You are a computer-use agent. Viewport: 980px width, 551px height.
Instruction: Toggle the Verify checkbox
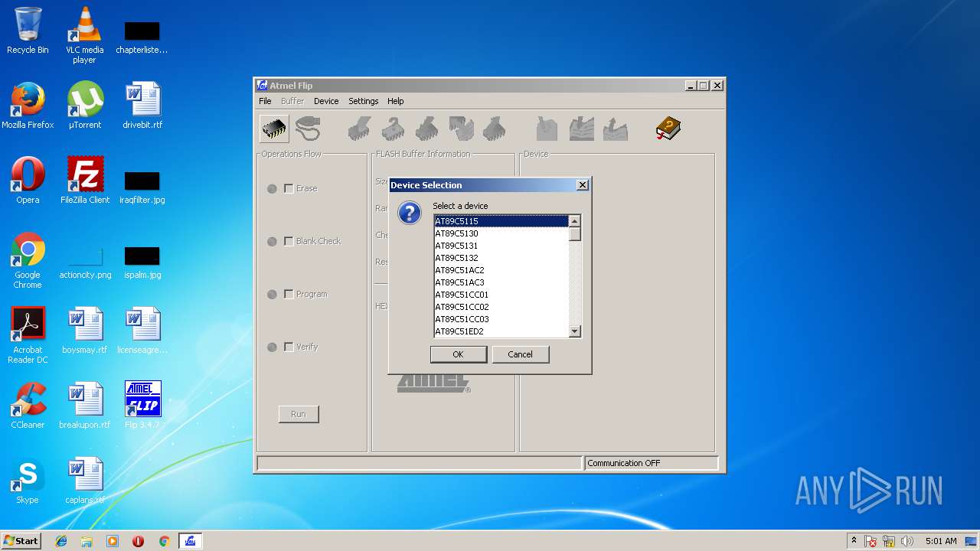289,347
